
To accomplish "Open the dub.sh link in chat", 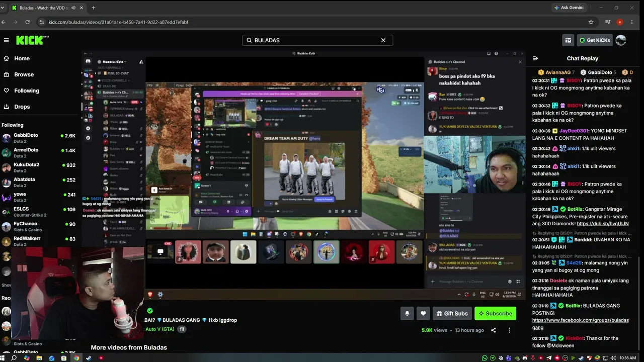I will pos(603,224).
